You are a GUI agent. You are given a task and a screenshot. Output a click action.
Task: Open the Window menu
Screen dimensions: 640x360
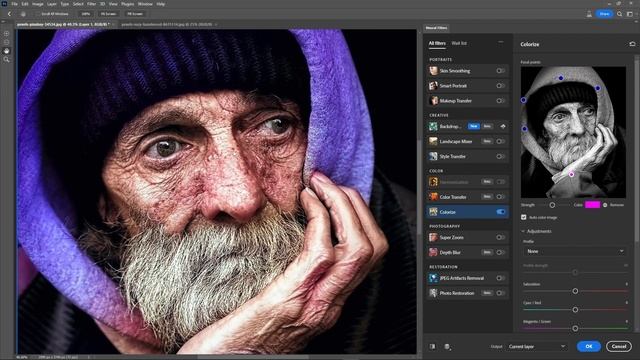tap(145, 4)
